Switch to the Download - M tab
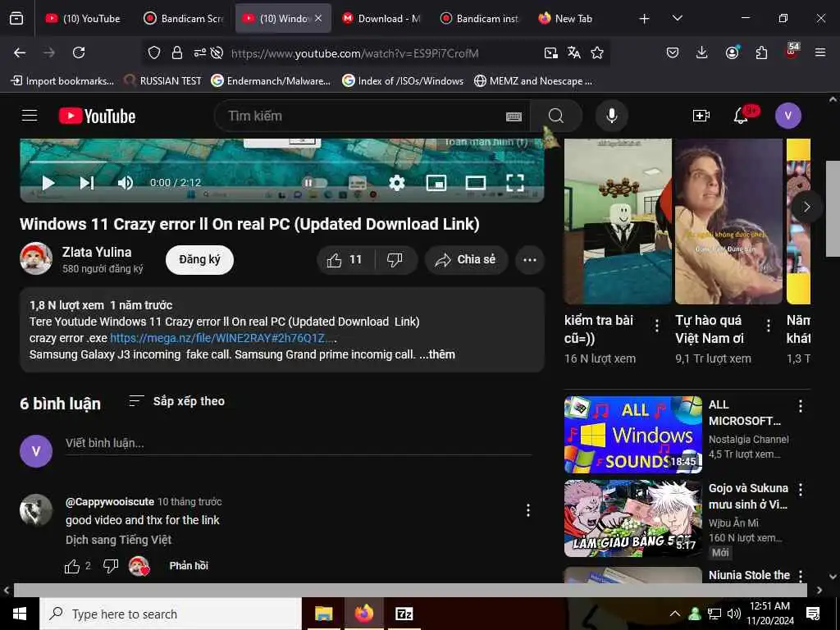840x630 pixels. [381, 19]
